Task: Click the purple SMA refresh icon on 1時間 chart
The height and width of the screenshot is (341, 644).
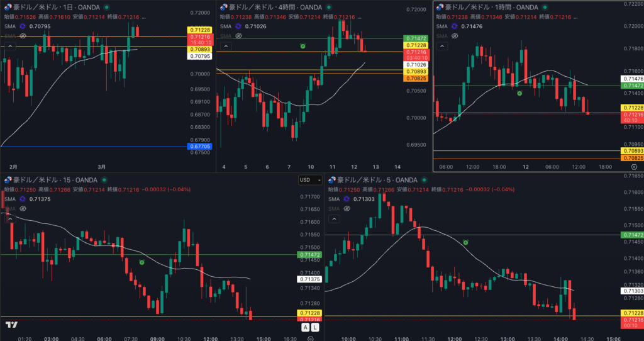Action: [454, 26]
